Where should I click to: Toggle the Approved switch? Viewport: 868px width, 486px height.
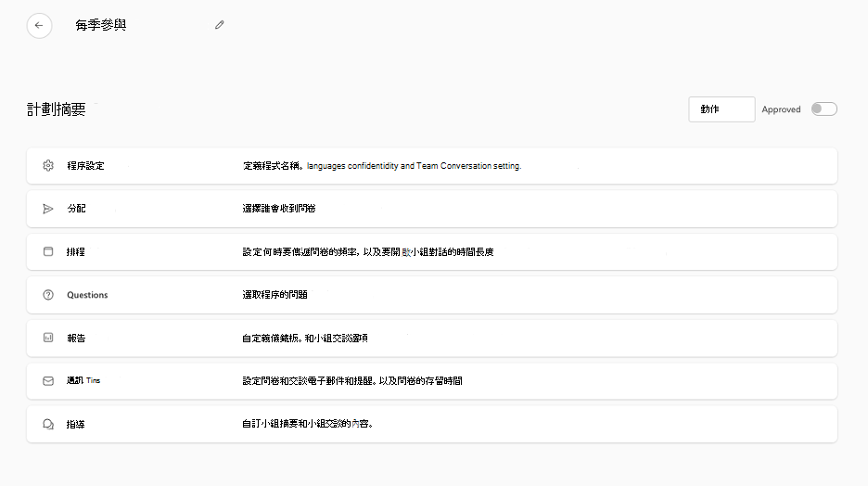823,109
